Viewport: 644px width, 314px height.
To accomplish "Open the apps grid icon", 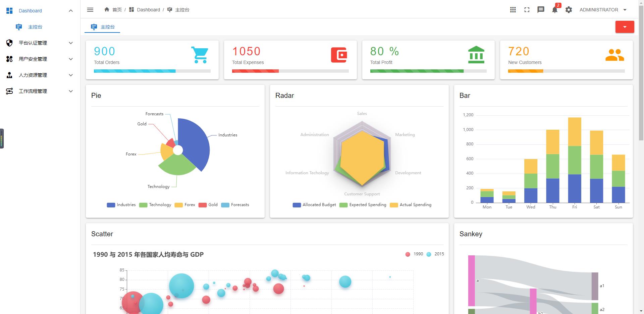I will [513, 10].
